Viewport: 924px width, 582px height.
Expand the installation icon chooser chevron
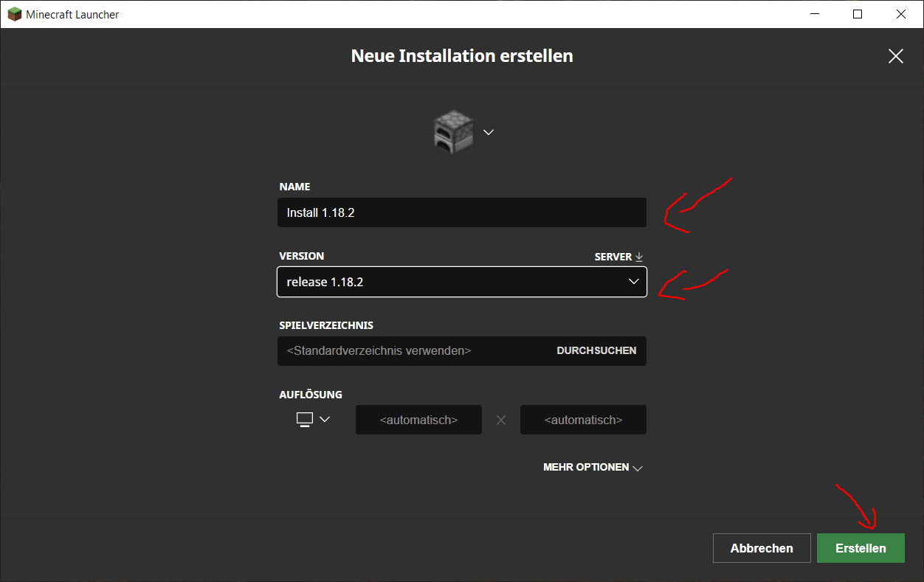click(488, 132)
